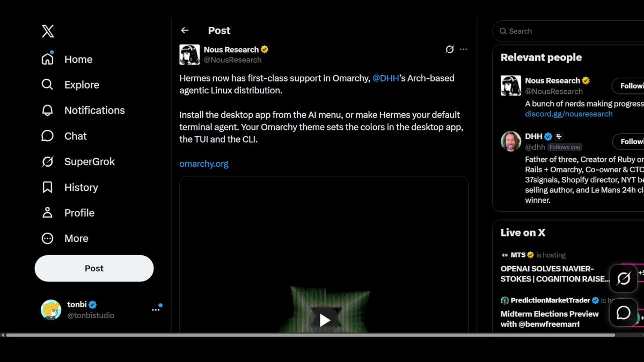Click the Grok icon on the post header
Viewport: 644px width, 362px height.
click(450, 49)
